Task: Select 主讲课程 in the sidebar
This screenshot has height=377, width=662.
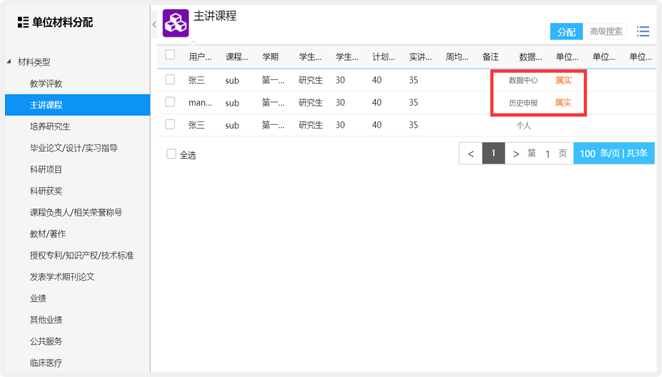Action: (78, 105)
